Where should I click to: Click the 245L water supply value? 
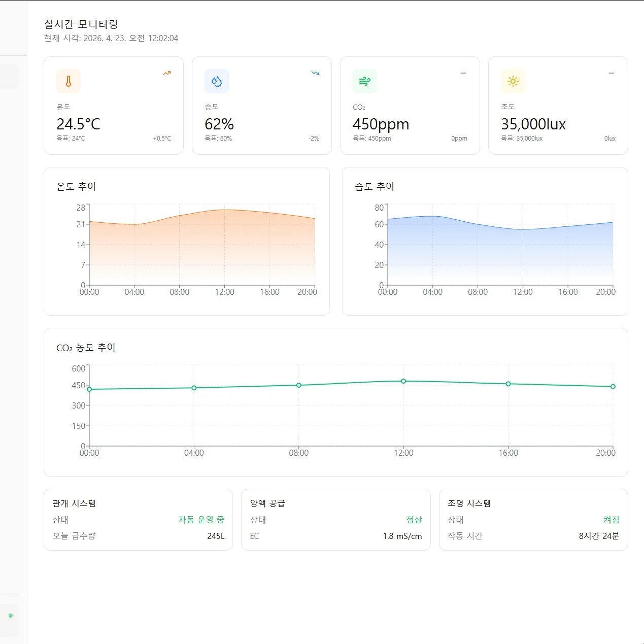(216, 536)
